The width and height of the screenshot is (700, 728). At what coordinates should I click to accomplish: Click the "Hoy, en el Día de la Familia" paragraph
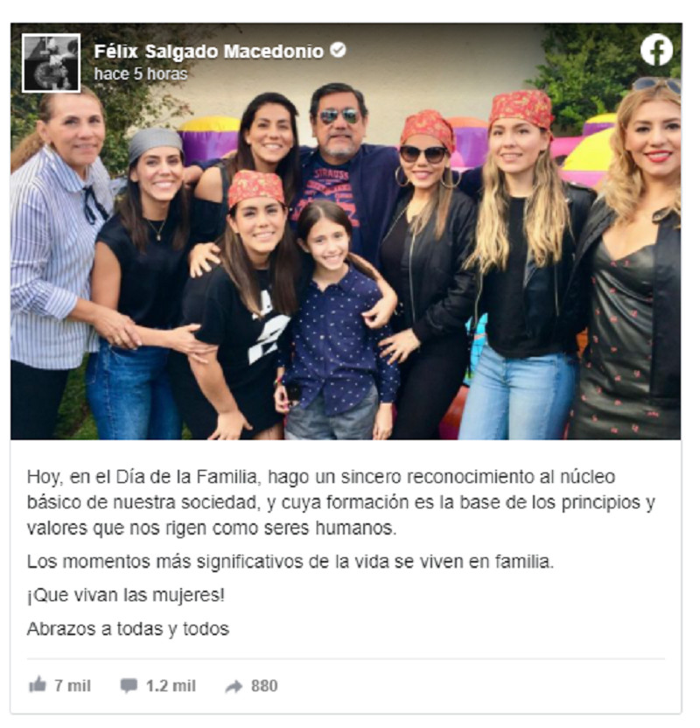pyautogui.click(x=341, y=502)
